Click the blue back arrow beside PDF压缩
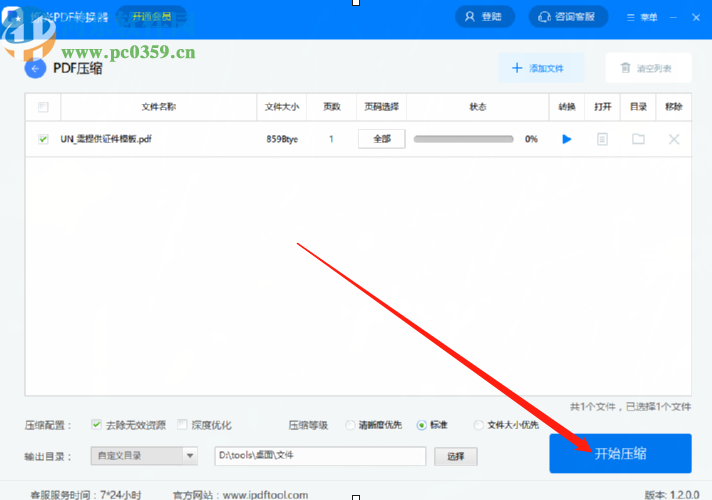The image size is (712, 500). click(37, 69)
